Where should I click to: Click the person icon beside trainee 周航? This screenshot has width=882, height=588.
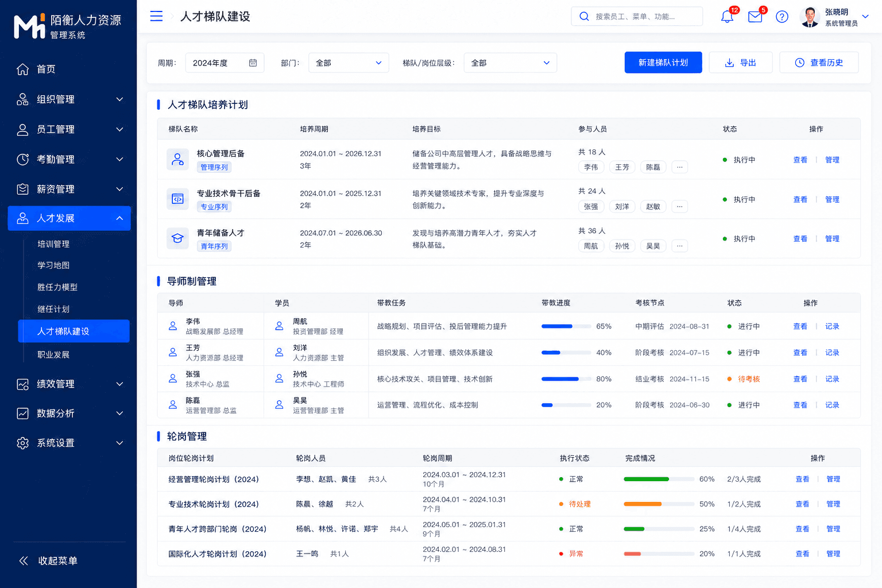point(279,326)
